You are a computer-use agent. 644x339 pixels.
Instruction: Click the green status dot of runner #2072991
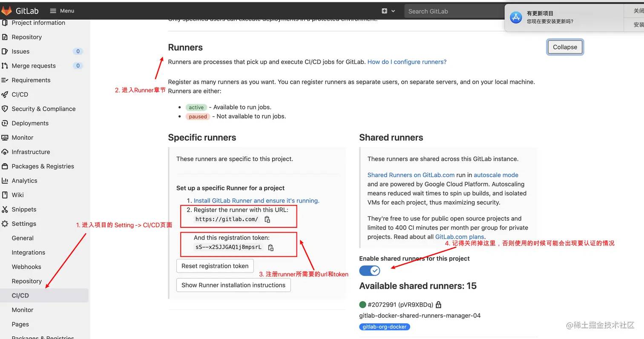pos(363,305)
